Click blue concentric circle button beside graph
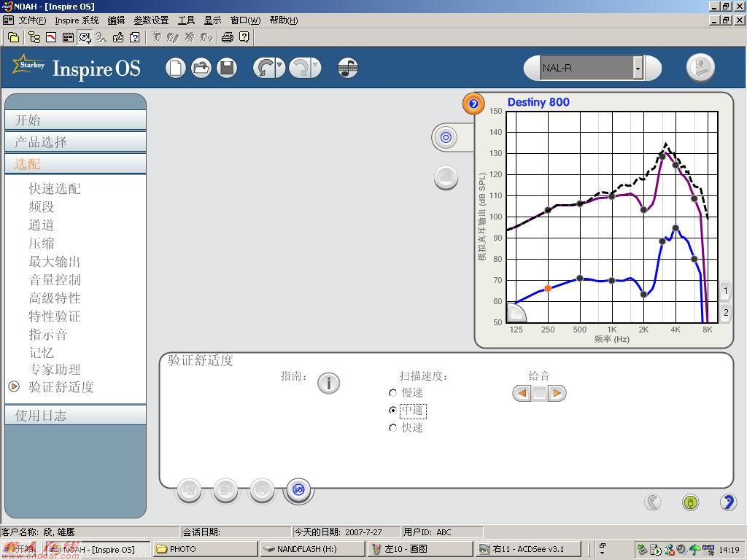747x560 pixels. coord(446,138)
